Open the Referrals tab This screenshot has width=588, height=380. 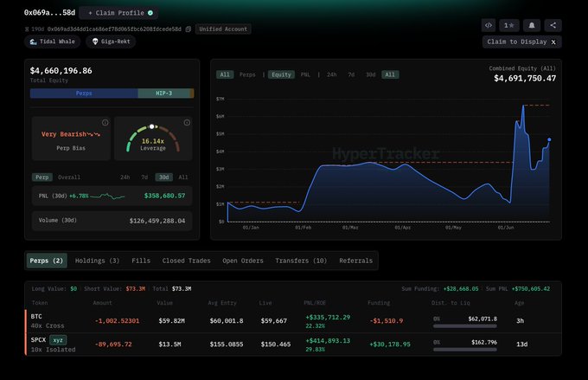(356, 261)
